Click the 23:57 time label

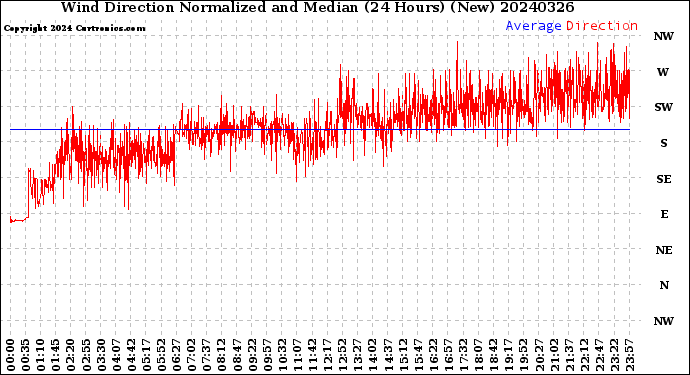point(630,355)
